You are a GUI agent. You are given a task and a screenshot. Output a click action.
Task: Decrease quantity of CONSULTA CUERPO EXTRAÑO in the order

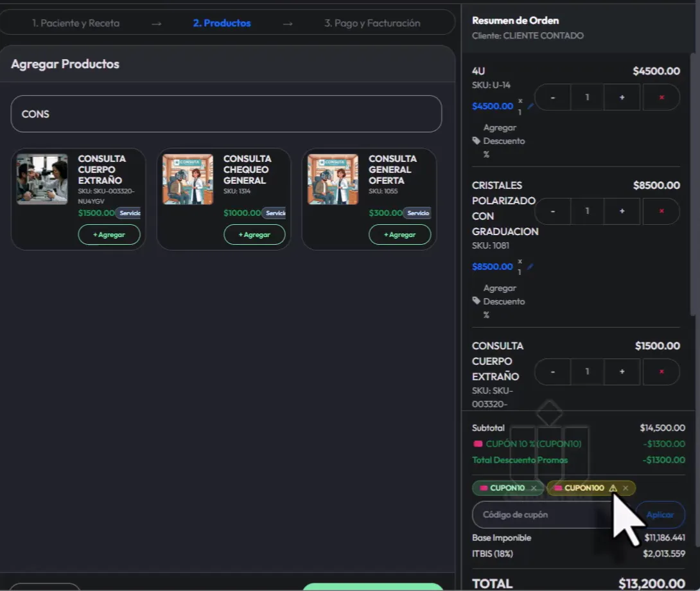click(x=553, y=372)
